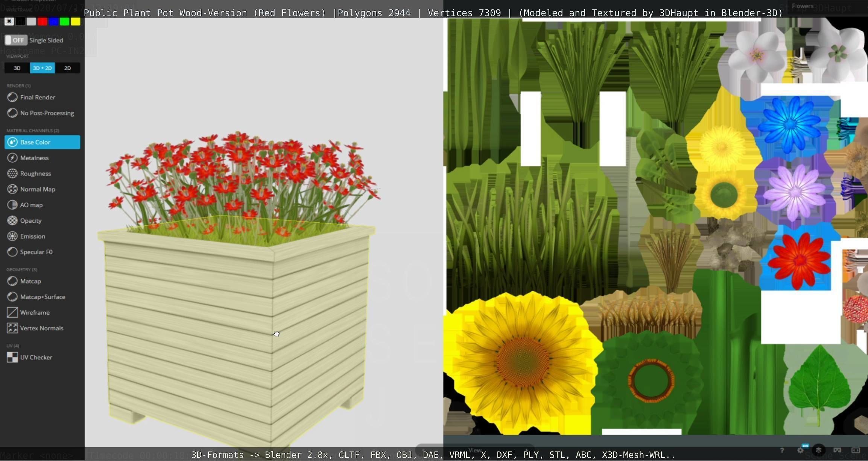868x461 pixels.
Task: Pick the red wireframe color
Action: (x=43, y=21)
